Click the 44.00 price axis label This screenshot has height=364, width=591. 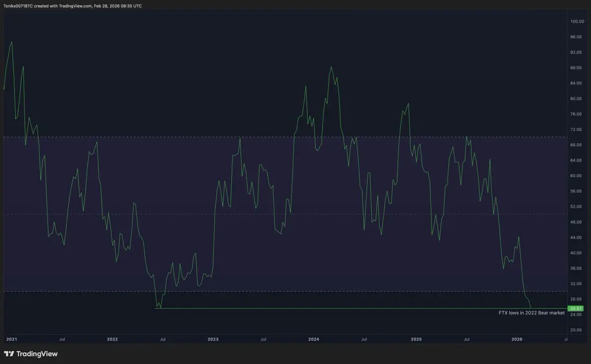pos(576,237)
